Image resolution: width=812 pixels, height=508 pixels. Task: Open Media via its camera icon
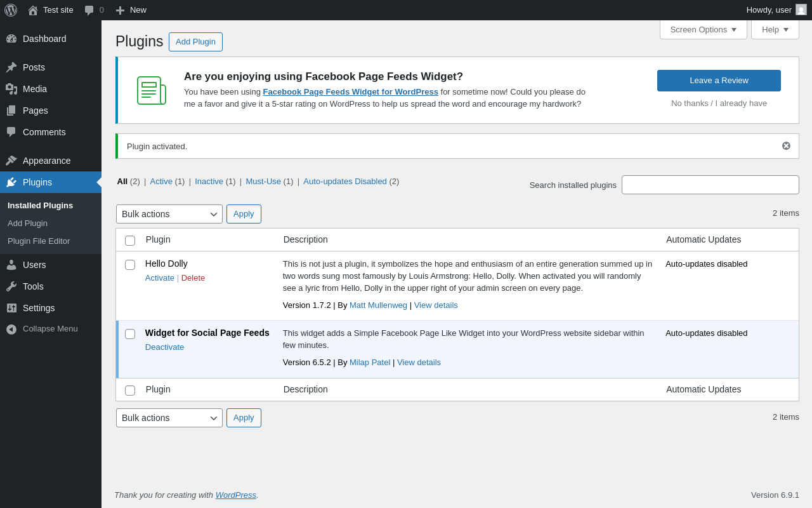(x=11, y=89)
